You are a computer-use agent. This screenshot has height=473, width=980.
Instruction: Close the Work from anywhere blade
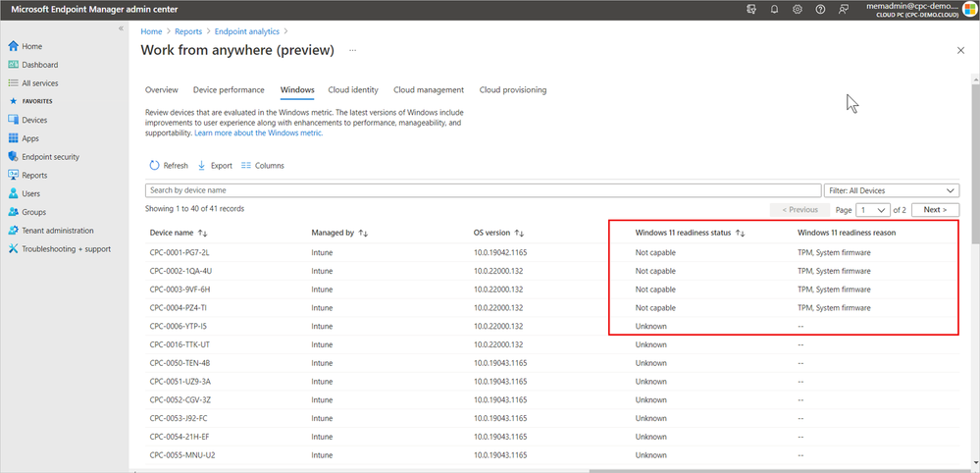click(960, 51)
